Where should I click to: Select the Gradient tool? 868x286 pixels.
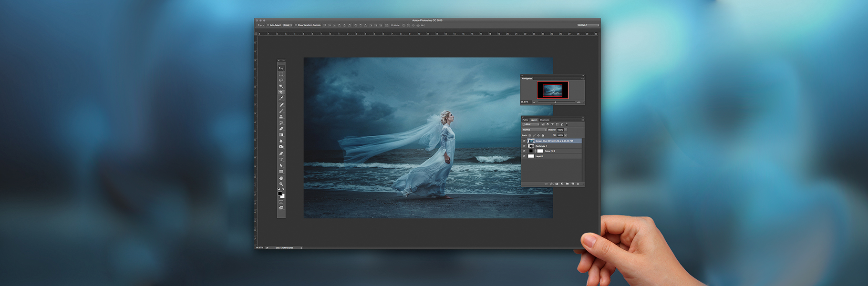[x=281, y=135]
